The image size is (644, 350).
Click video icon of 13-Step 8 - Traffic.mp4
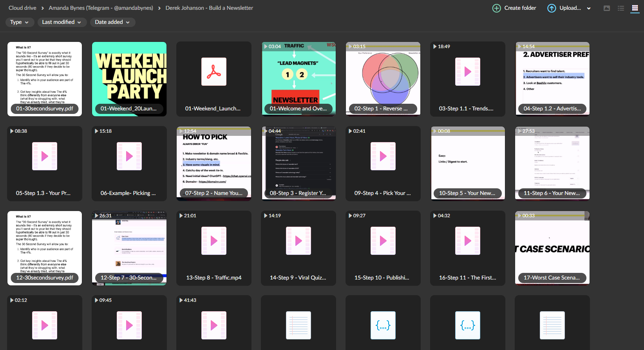point(214,241)
